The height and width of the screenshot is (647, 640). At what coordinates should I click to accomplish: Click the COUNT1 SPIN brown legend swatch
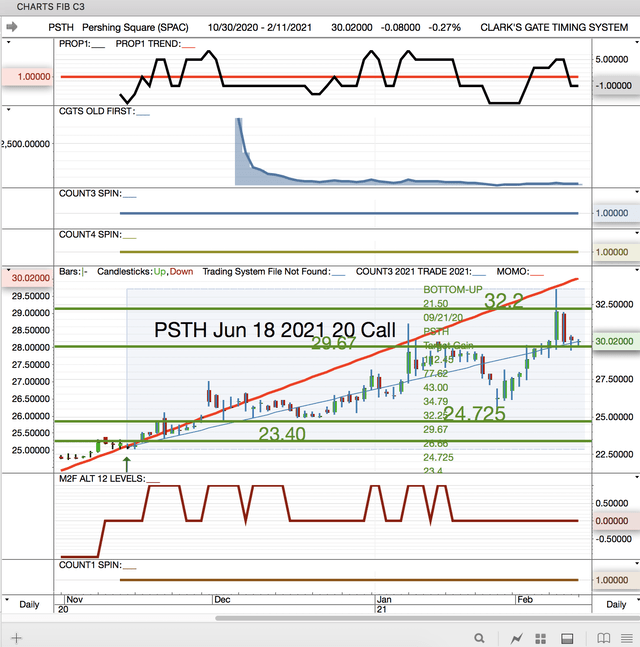pyautogui.click(x=130, y=568)
